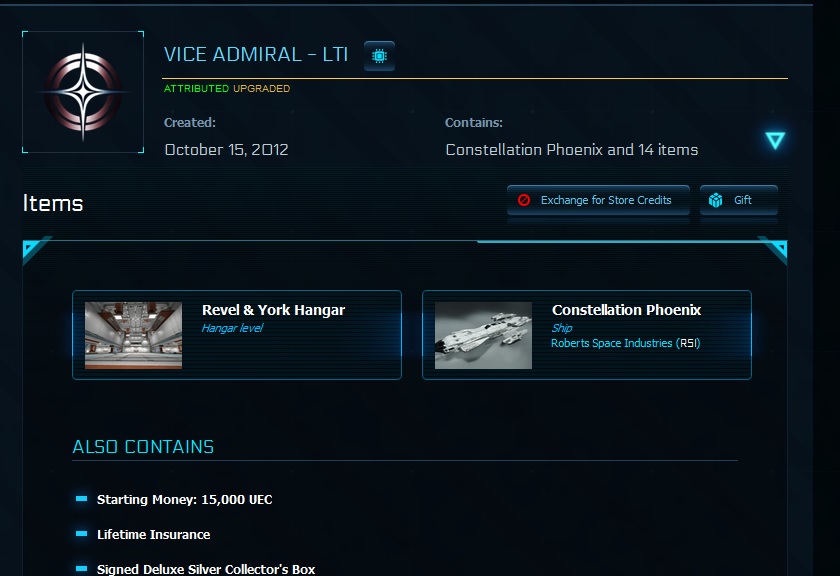
Task: Click the chip icon beside Vice Admiral title
Action: click(379, 56)
